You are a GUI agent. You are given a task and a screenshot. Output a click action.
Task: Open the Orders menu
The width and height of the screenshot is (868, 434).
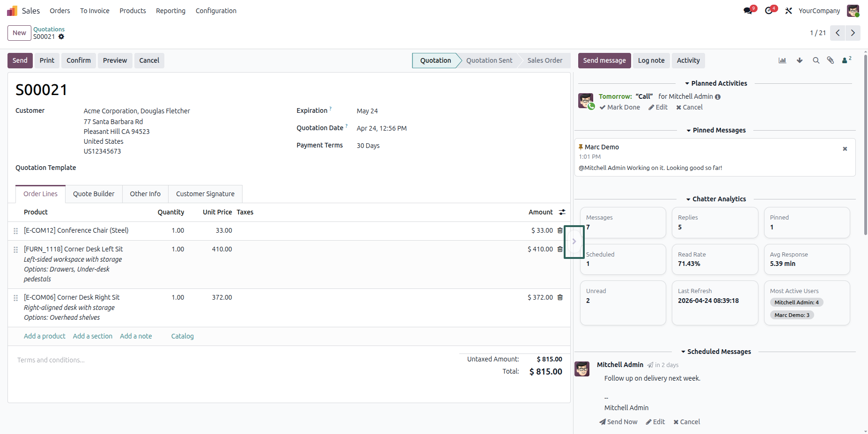60,11
